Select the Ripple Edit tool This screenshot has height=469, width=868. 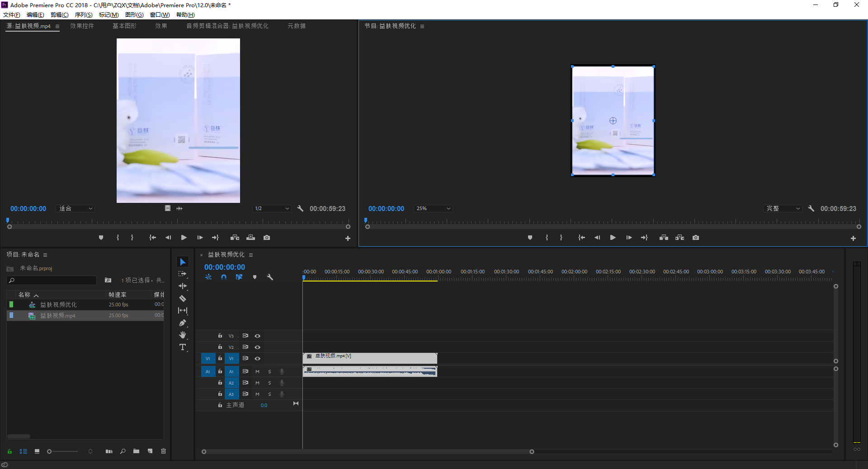coord(183,286)
